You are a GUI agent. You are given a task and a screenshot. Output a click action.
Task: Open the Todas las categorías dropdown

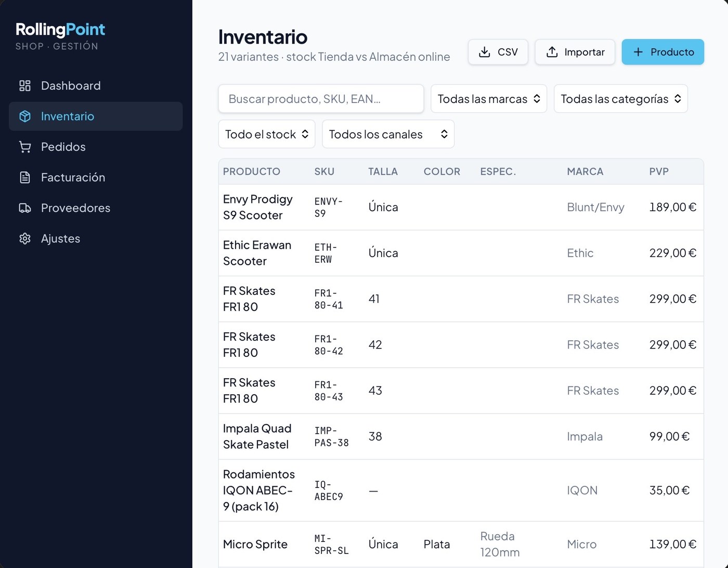point(621,99)
